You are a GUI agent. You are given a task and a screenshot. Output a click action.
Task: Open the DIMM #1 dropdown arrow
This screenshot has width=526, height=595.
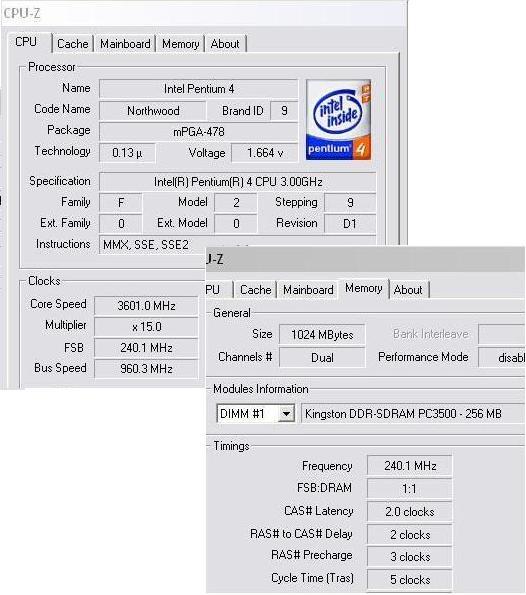click(287, 414)
